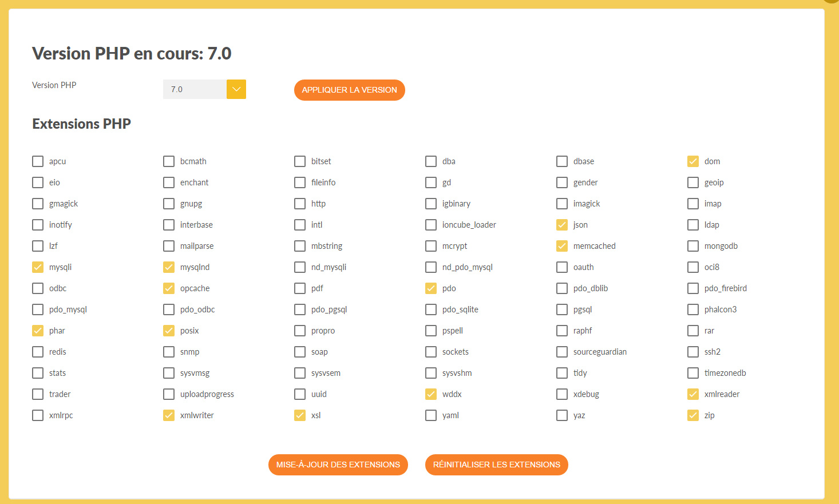This screenshot has width=839, height=504.
Task: Open the PHP version dropdown arrow
Action: (236, 89)
